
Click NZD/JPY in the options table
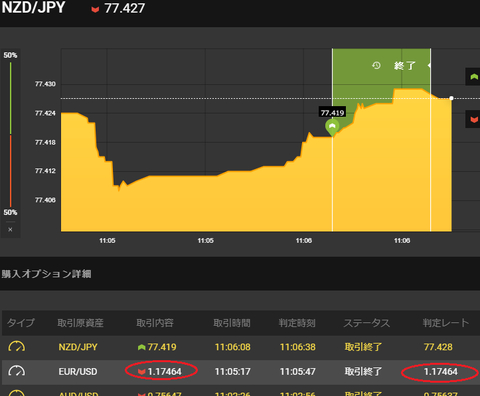pyautogui.click(x=78, y=347)
